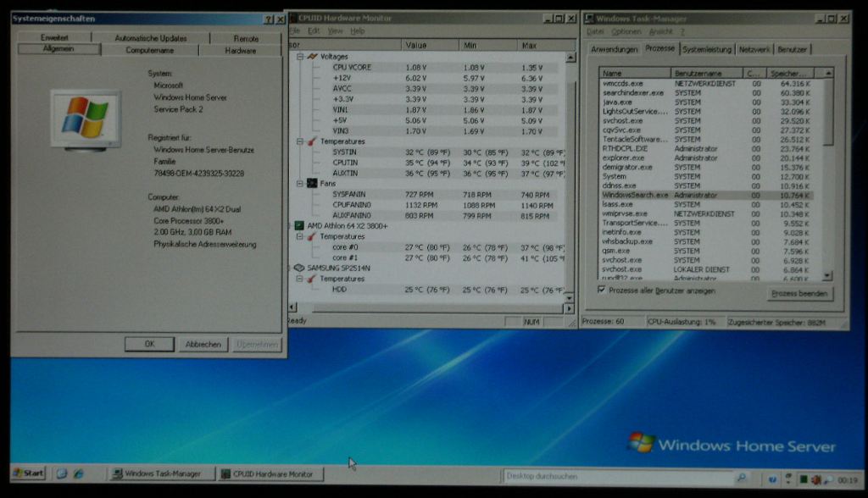
Task: Click the first quick launch icon beside Start
Action: pyautogui.click(x=61, y=473)
